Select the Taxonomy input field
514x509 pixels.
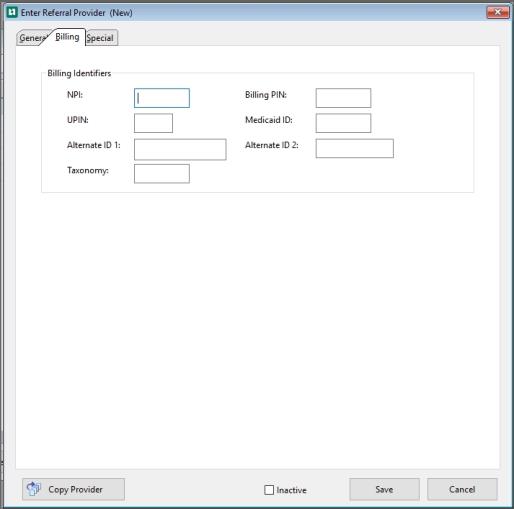(x=162, y=173)
